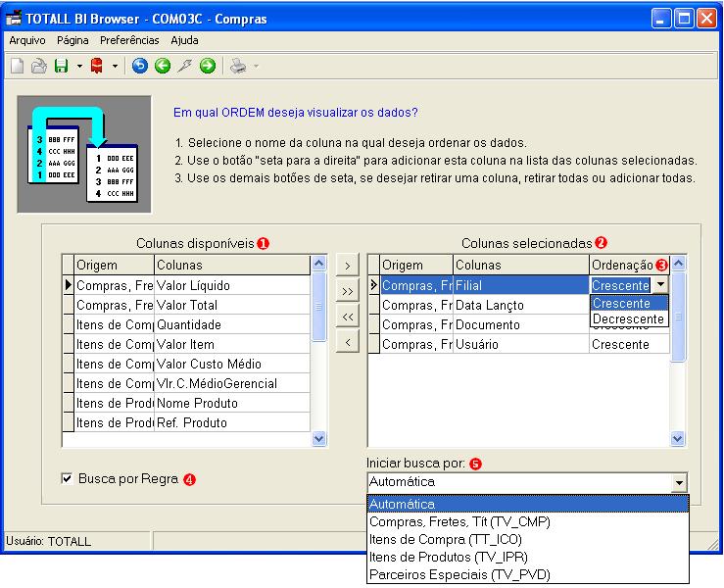Open file using the folder toolbar icon

point(39,66)
